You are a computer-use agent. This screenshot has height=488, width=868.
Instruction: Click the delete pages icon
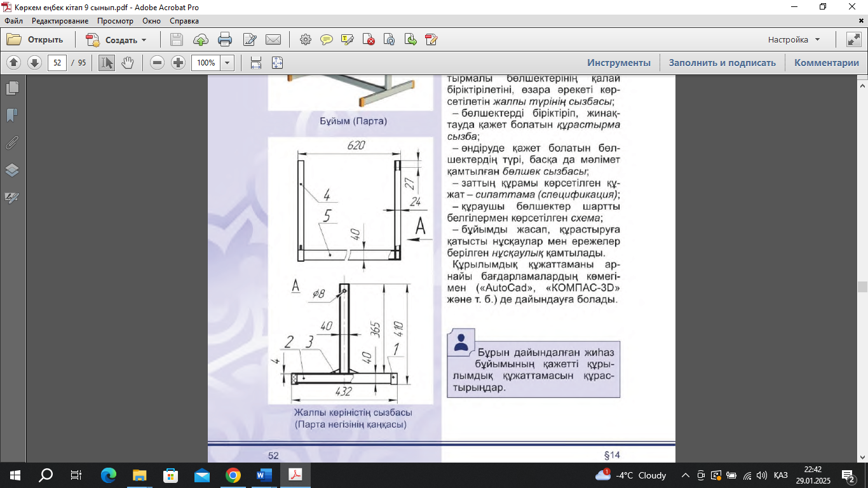click(369, 39)
